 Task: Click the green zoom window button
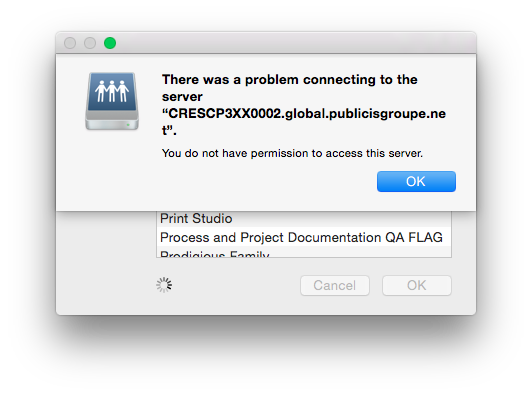click(x=110, y=43)
